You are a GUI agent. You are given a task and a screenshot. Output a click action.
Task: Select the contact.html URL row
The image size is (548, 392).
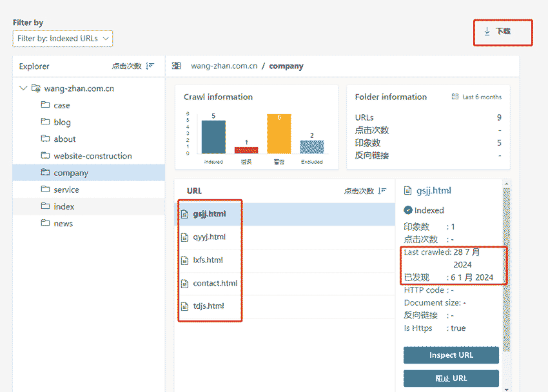coord(284,283)
